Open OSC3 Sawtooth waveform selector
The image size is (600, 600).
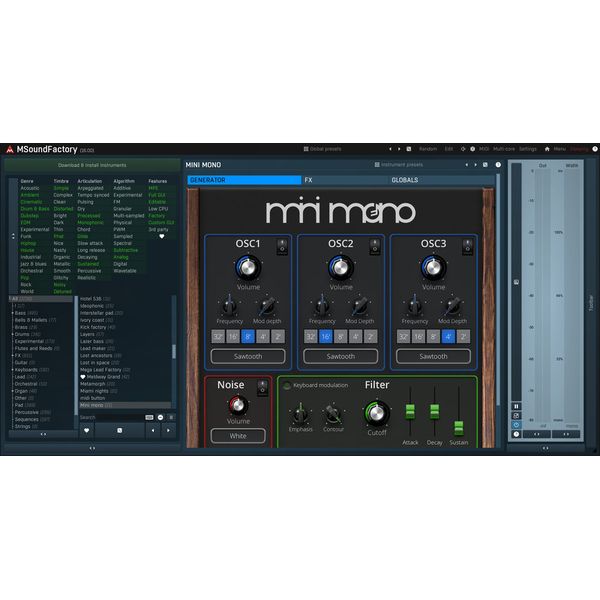click(x=433, y=356)
